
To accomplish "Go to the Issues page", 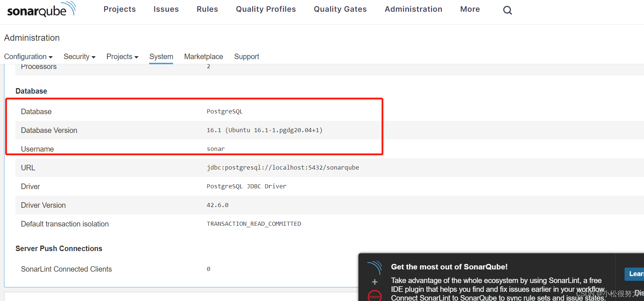I will point(166,9).
